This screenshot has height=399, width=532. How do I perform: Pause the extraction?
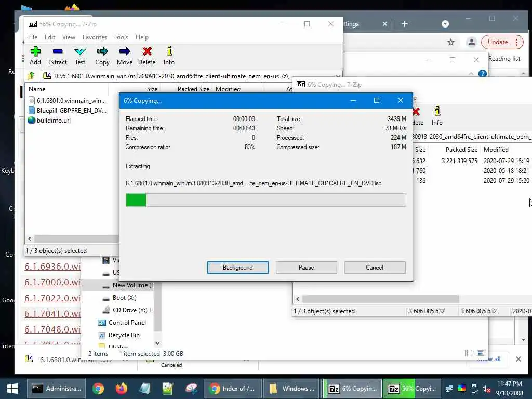pos(307,268)
